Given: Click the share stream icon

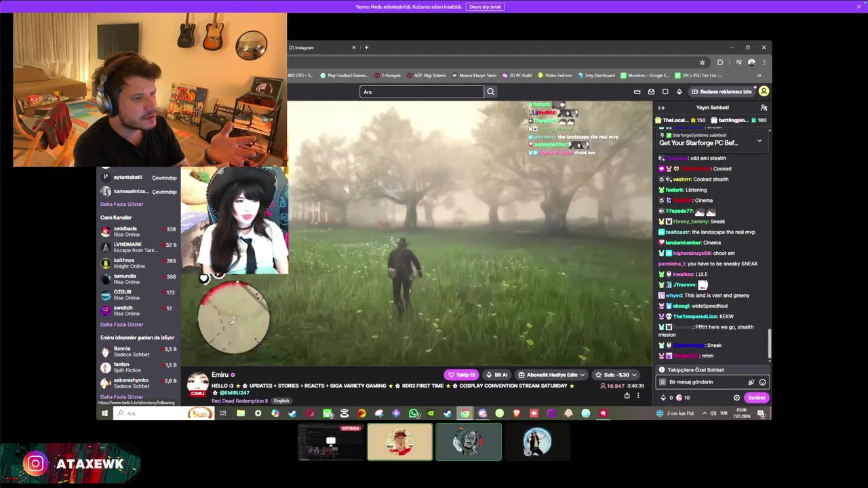Looking at the screenshot, I should click(627, 396).
